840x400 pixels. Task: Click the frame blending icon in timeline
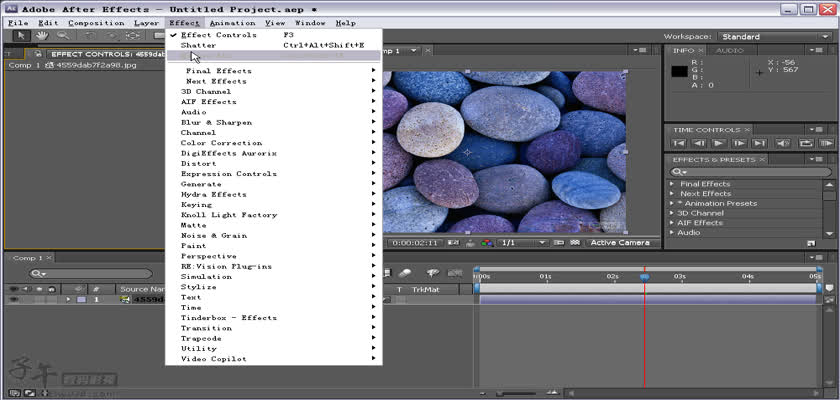click(x=388, y=273)
